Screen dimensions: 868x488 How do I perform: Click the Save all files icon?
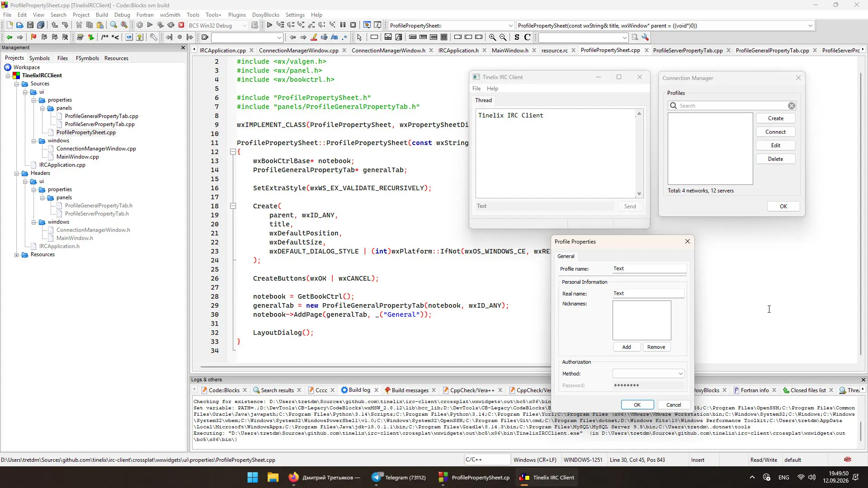[x=41, y=25]
